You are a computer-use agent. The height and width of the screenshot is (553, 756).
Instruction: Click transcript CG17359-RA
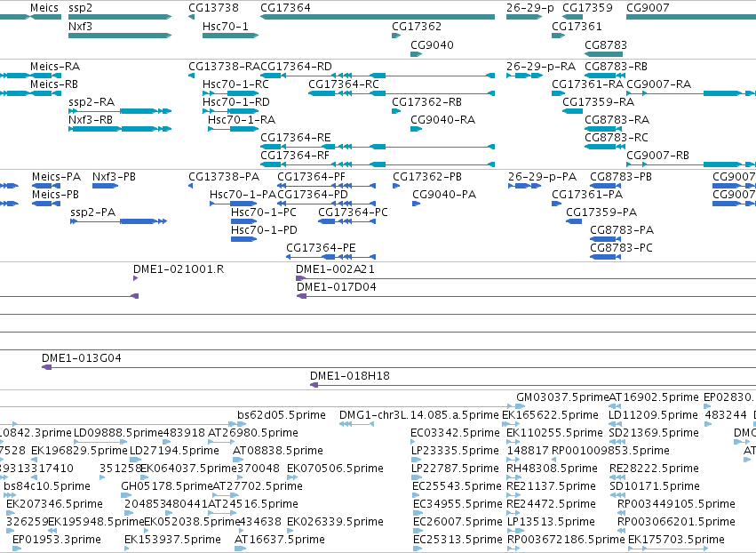point(599,102)
